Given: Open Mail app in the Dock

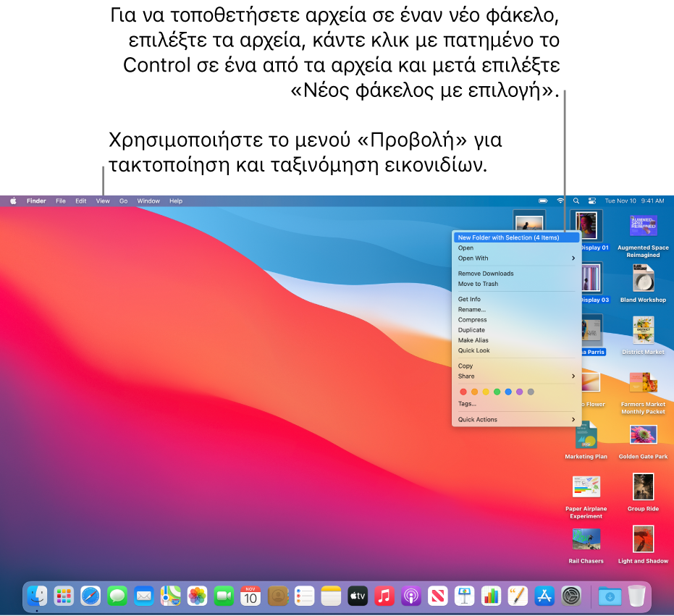Looking at the screenshot, I should [x=144, y=596].
